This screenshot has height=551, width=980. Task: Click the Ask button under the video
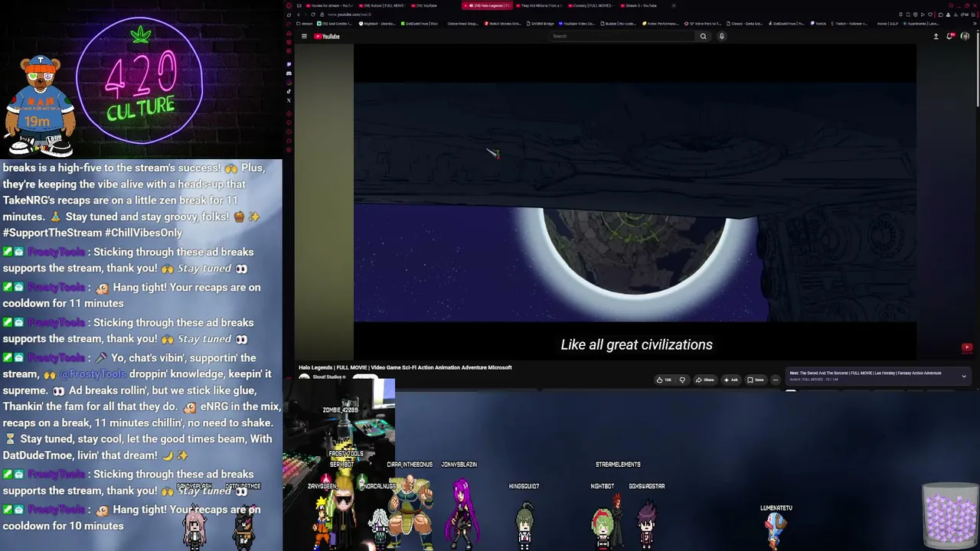(x=731, y=380)
